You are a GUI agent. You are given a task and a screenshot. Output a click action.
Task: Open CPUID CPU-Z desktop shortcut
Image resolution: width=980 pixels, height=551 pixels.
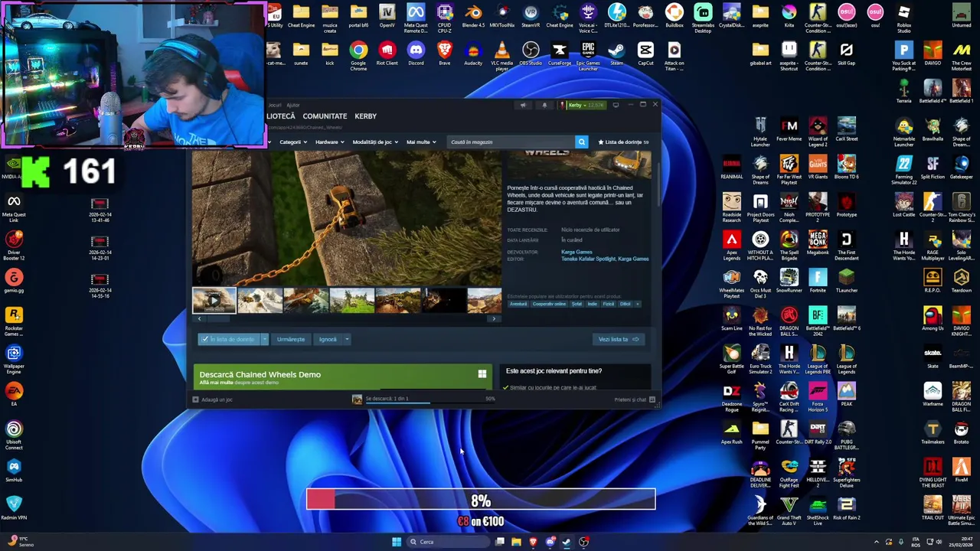tap(445, 18)
